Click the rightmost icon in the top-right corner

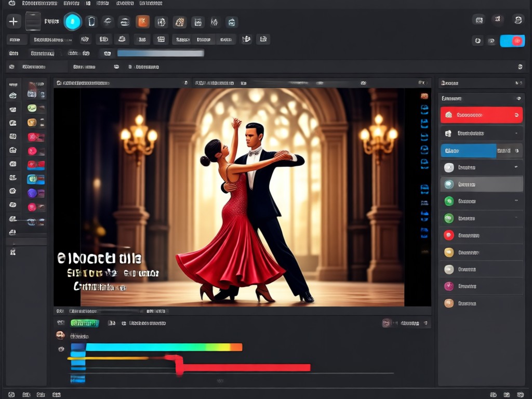(518, 20)
